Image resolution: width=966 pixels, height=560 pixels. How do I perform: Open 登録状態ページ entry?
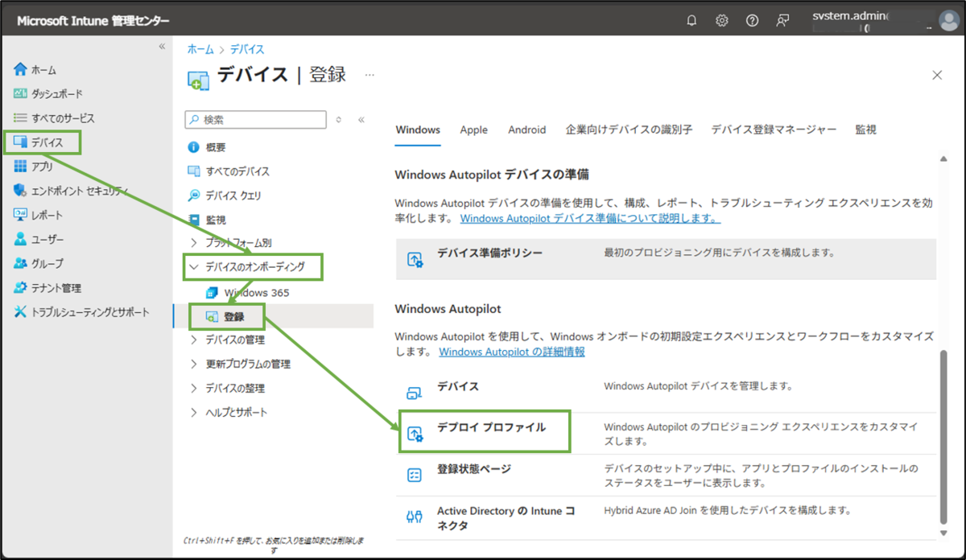pos(474,468)
